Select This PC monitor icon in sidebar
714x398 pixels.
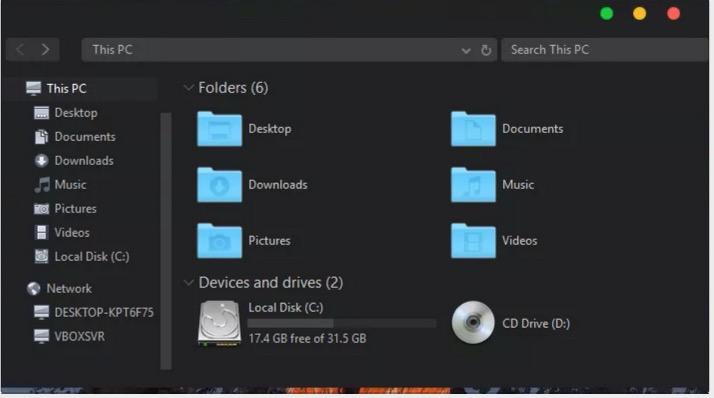coord(33,88)
